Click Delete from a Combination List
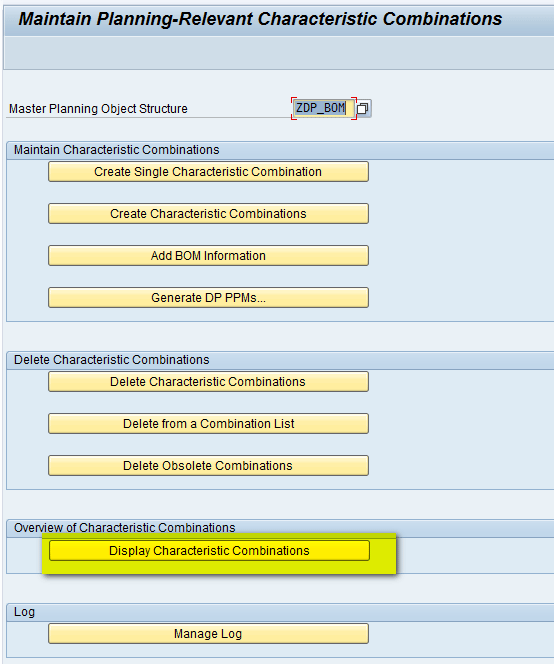 [x=208, y=423]
